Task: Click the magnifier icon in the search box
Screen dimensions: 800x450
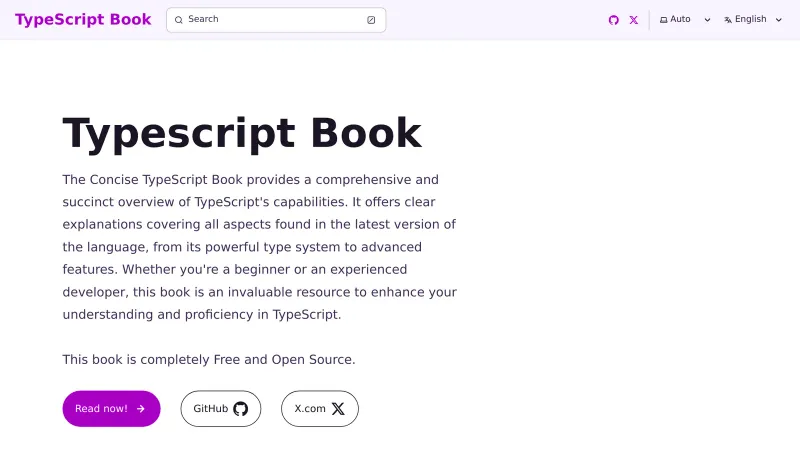Action: pos(179,20)
